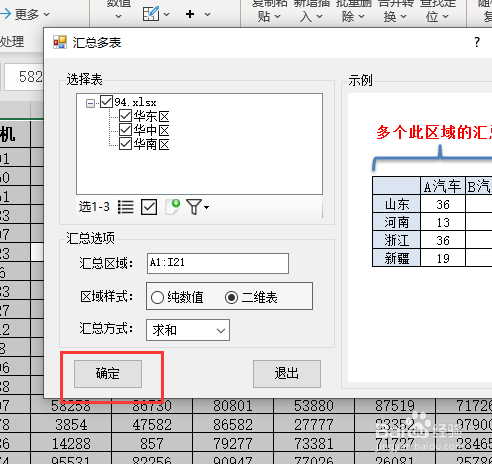This screenshot has width=492, height=464.
Task: Click the 山东 row in example table
Action: coord(397,204)
